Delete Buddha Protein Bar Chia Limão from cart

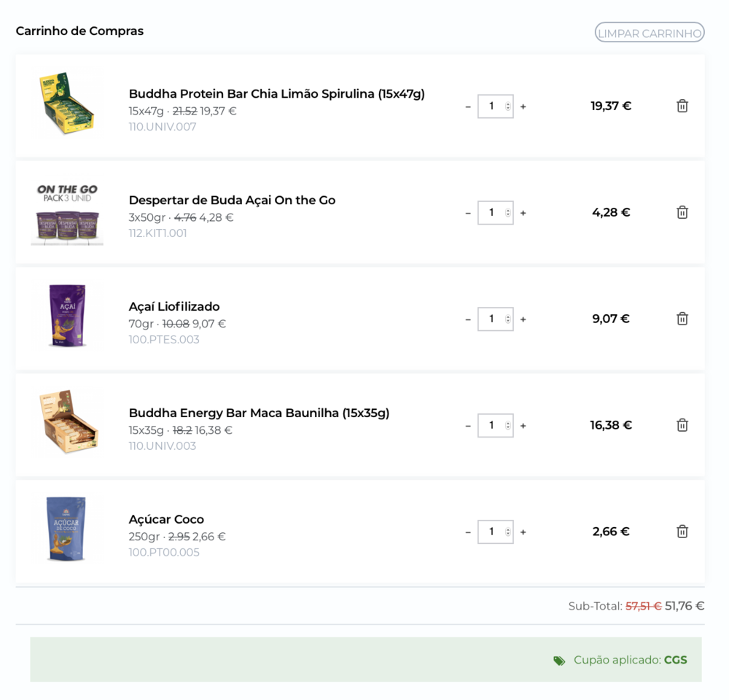tap(682, 106)
